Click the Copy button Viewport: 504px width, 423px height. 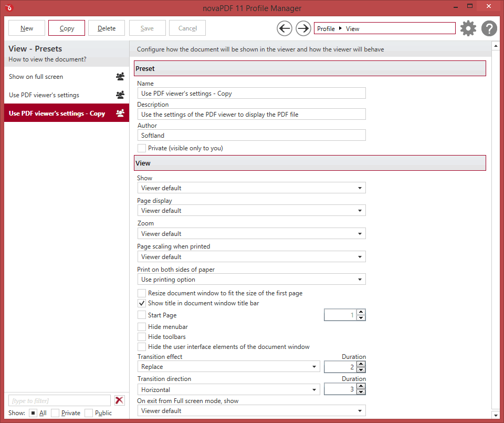pyautogui.click(x=67, y=28)
